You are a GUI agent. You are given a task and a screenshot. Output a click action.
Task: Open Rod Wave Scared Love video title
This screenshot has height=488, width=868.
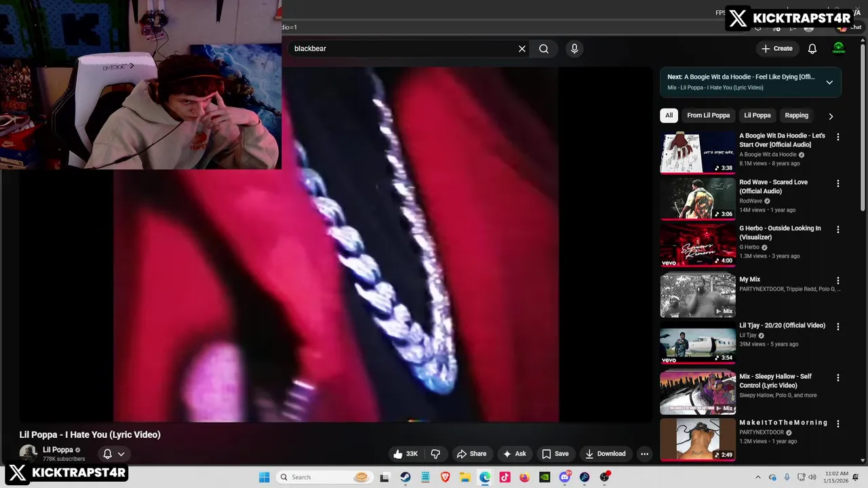point(773,186)
